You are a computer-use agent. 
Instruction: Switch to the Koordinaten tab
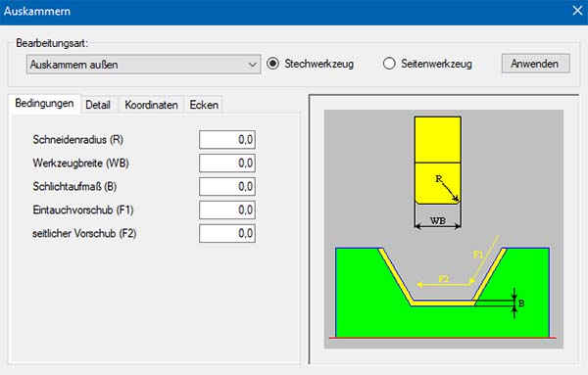coord(151,105)
